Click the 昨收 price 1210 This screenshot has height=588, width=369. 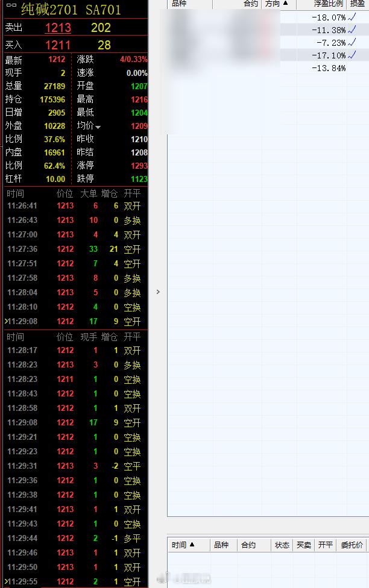coord(139,139)
